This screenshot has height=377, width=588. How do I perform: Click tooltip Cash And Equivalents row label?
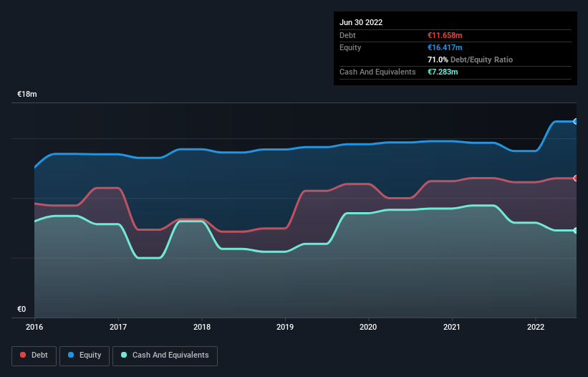point(377,72)
